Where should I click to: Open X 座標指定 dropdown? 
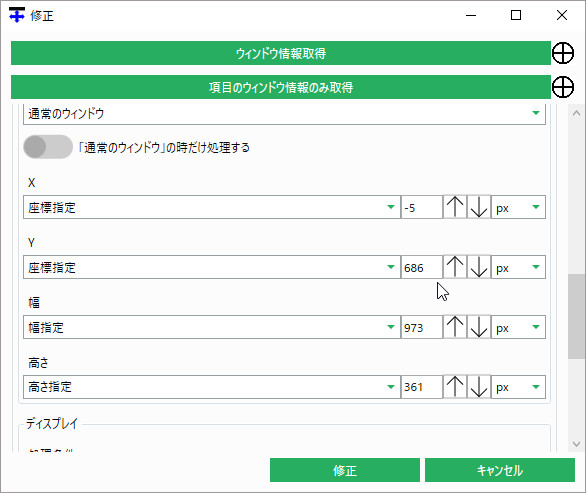coord(212,207)
